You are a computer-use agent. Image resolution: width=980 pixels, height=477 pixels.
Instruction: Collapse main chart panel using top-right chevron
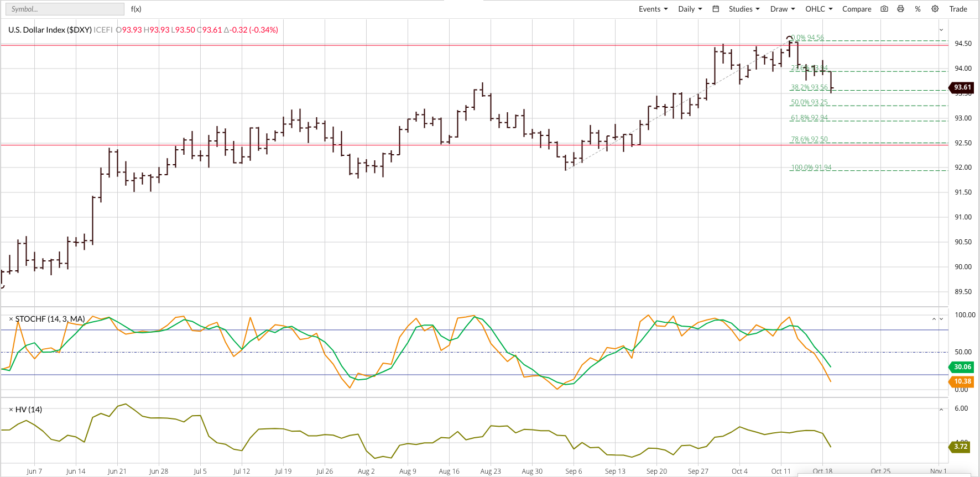tap(941, 30)
